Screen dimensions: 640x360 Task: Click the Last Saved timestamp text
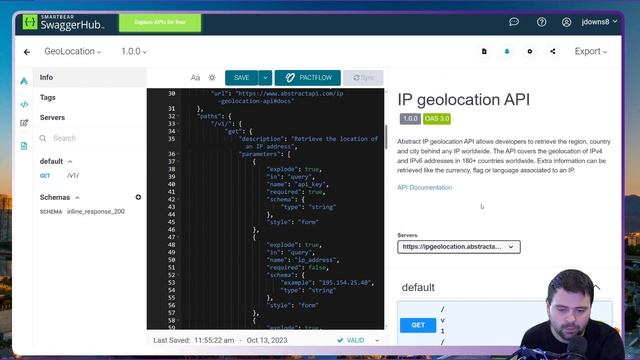pos(220,340)
